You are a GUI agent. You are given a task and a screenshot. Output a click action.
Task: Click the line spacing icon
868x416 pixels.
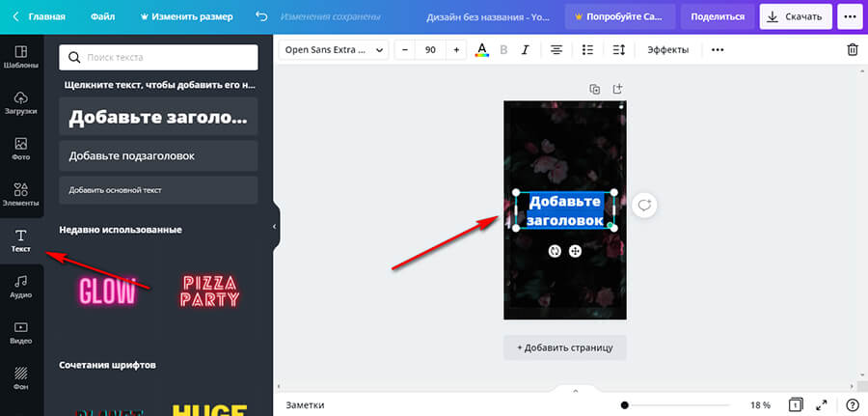click(619, 49)
